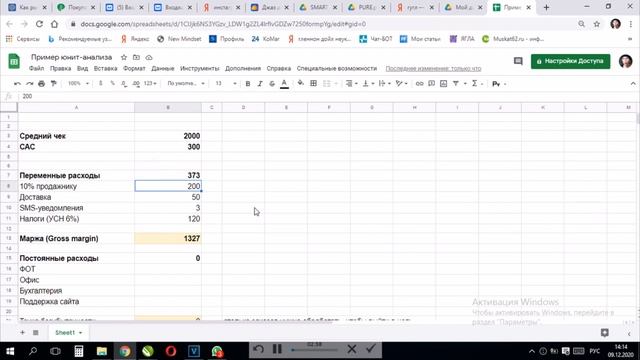Open WhatsApp from taskbar
The height and width of the screenshot is (360, 640).
pos(217,351)
